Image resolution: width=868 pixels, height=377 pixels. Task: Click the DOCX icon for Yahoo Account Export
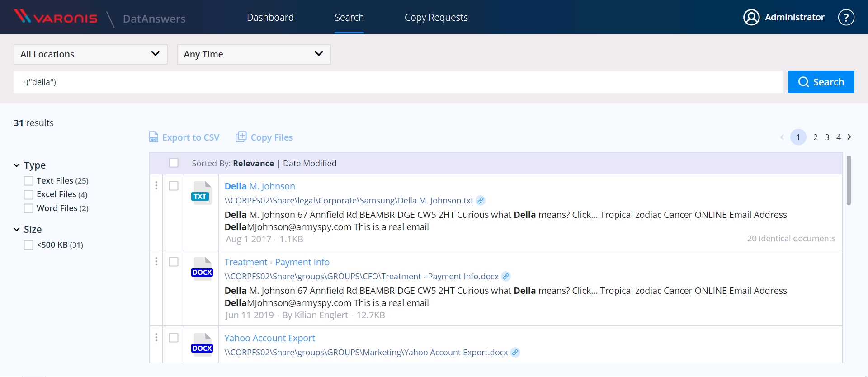click(x=202, y=345)
